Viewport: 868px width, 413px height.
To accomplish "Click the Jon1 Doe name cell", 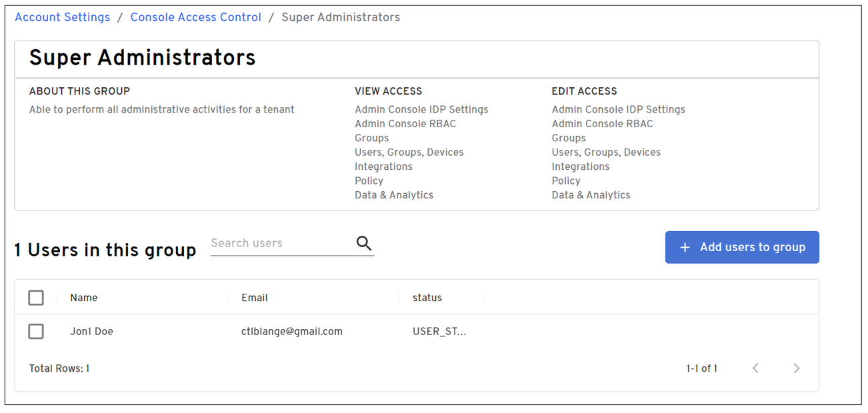I will click(91, 331).
